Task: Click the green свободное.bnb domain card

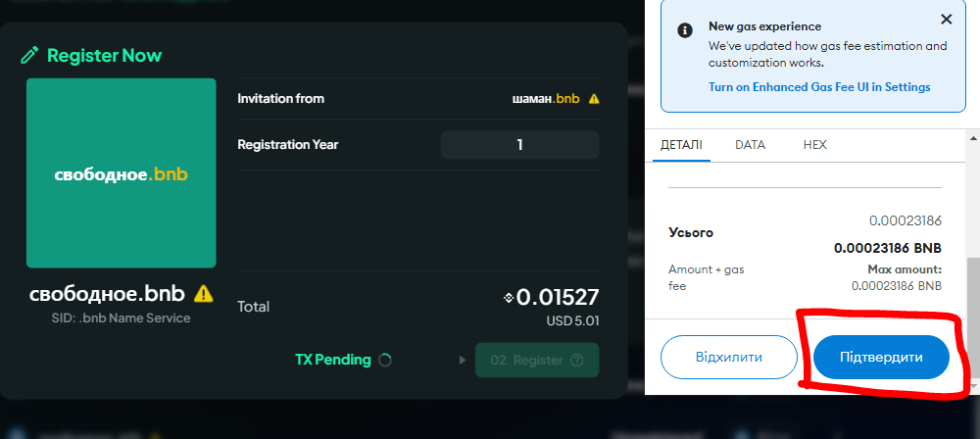Action: (x=122, y=173)
